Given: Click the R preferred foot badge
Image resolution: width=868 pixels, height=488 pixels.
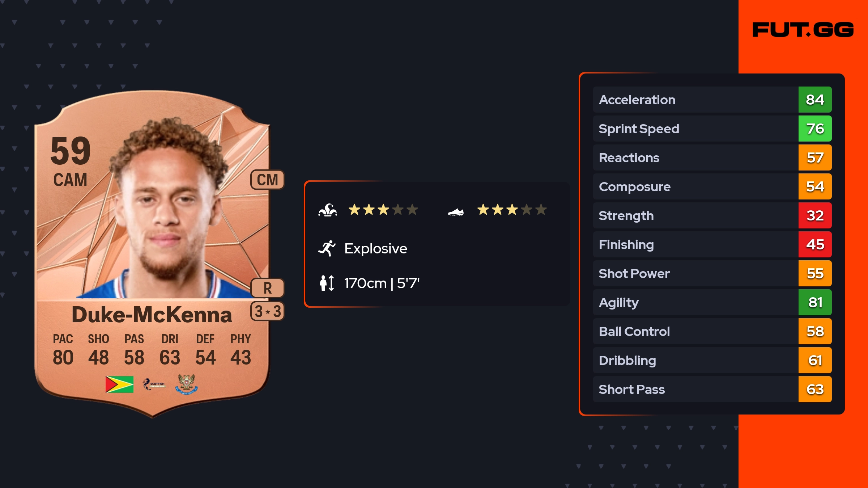Looking at the screenshot, I should click(267, 288).
